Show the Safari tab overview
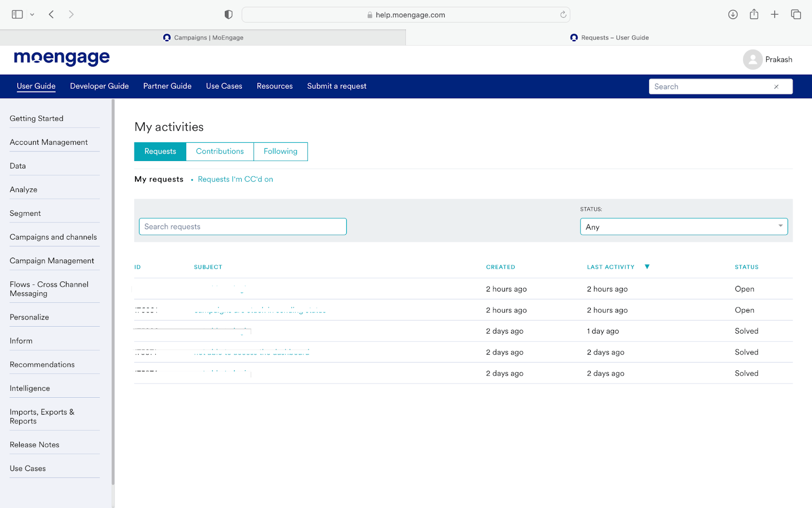The image size is (812, 508). (796, 14)
